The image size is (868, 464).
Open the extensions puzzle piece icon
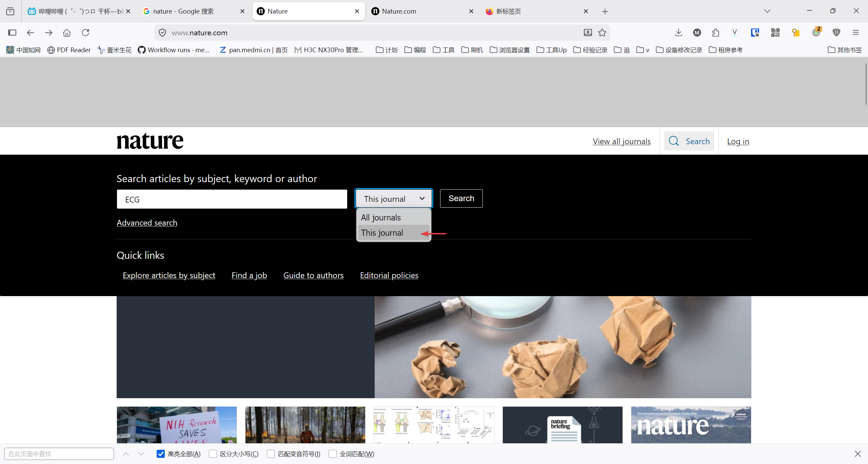point(716,33)
